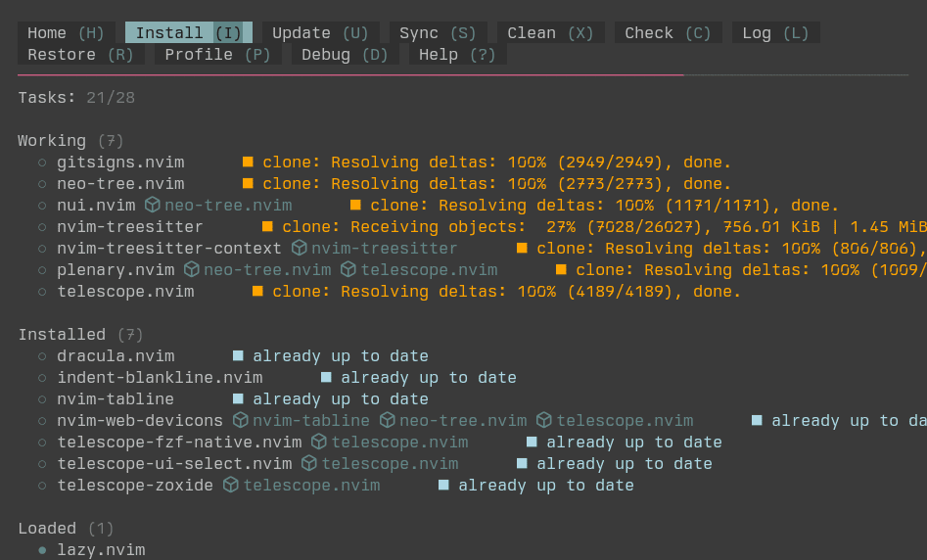Switch to the Update tab

tap(320, 33)
